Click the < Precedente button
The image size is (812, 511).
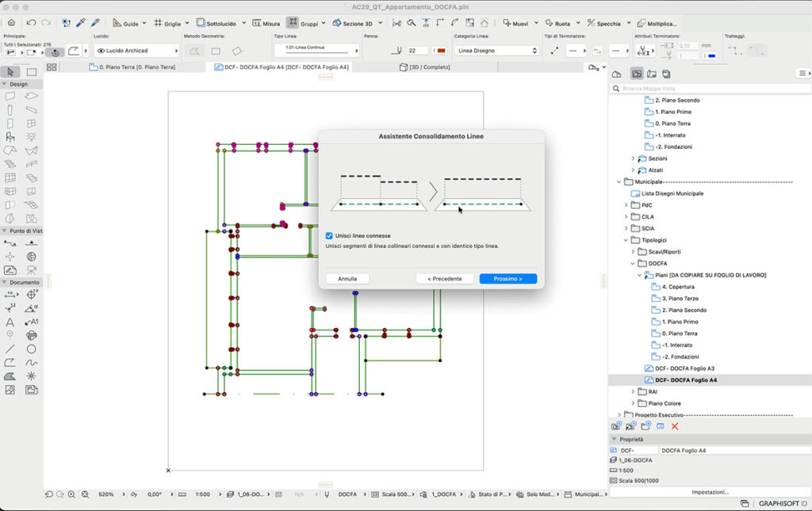click(444, 279)
